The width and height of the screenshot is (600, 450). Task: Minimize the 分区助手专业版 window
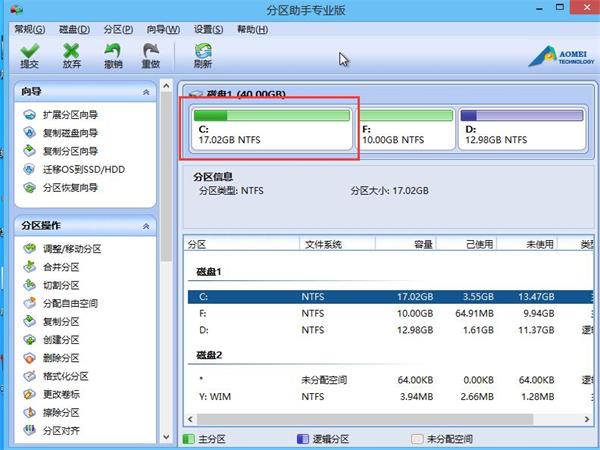[540, 8]
